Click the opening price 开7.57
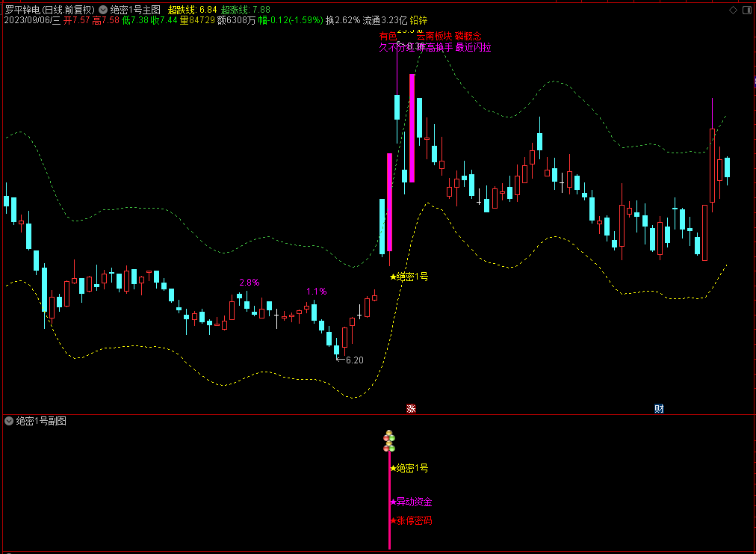Viewport: 756px width, 554px height. point(77,21)
